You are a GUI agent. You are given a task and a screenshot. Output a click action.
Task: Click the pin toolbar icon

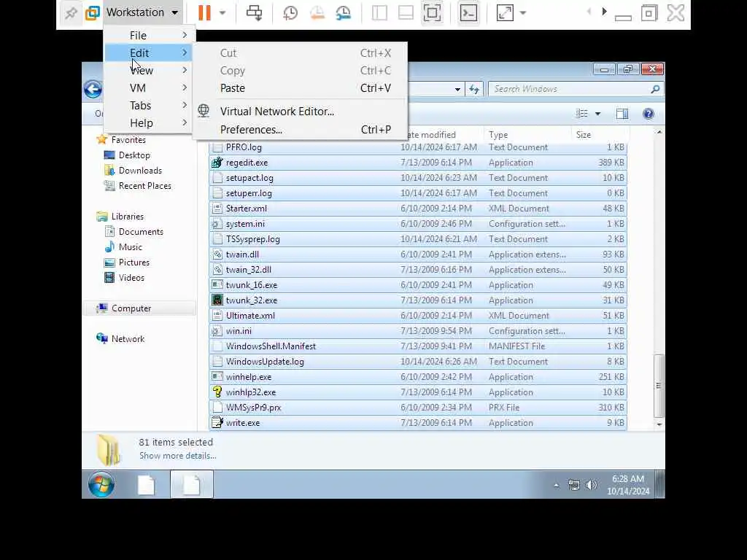71,13
